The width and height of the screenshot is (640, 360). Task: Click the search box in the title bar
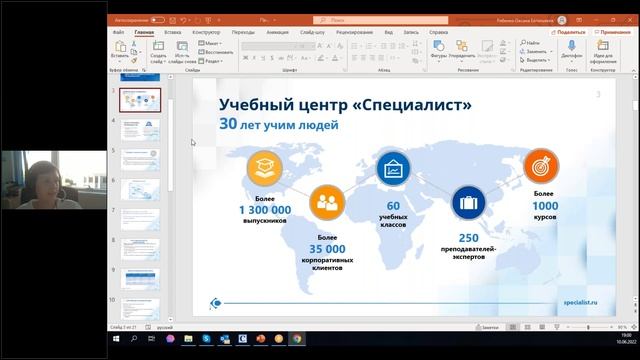pos(380,20)
